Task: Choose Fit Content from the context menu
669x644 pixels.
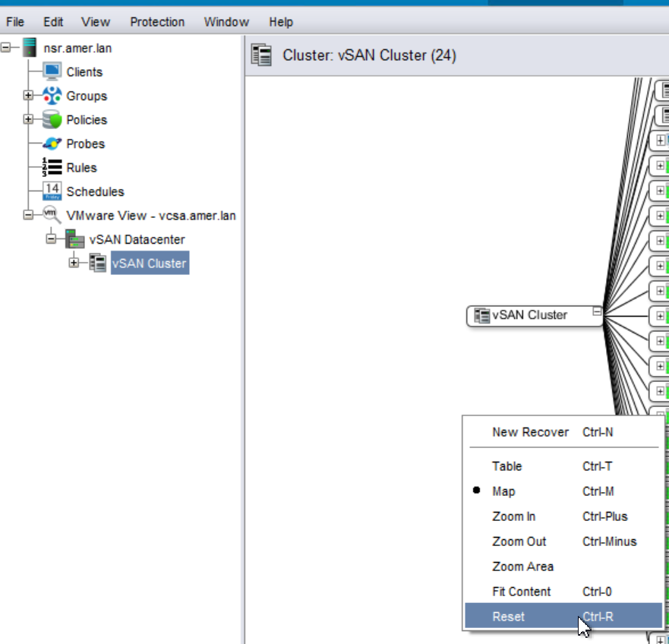Action: 522,592
